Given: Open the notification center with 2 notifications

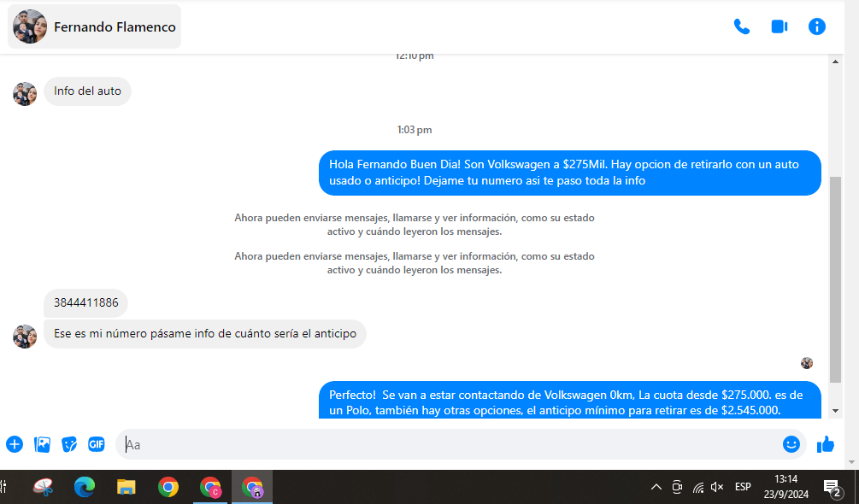Looking at the screenshot, I should pos(833,488).
